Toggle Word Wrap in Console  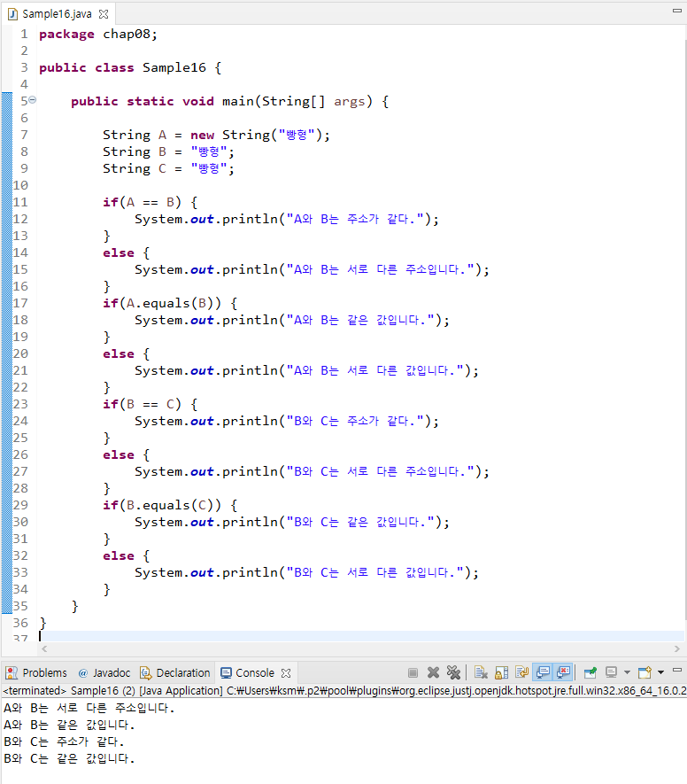[x=521, y=672]
